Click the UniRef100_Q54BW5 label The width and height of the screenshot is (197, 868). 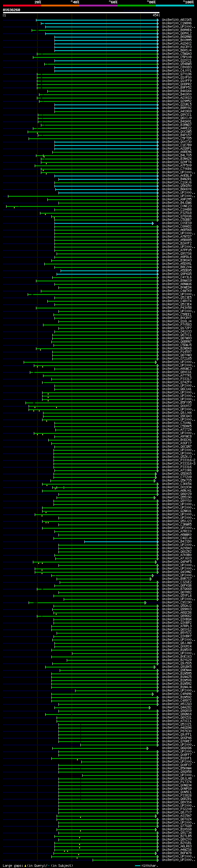177,64
